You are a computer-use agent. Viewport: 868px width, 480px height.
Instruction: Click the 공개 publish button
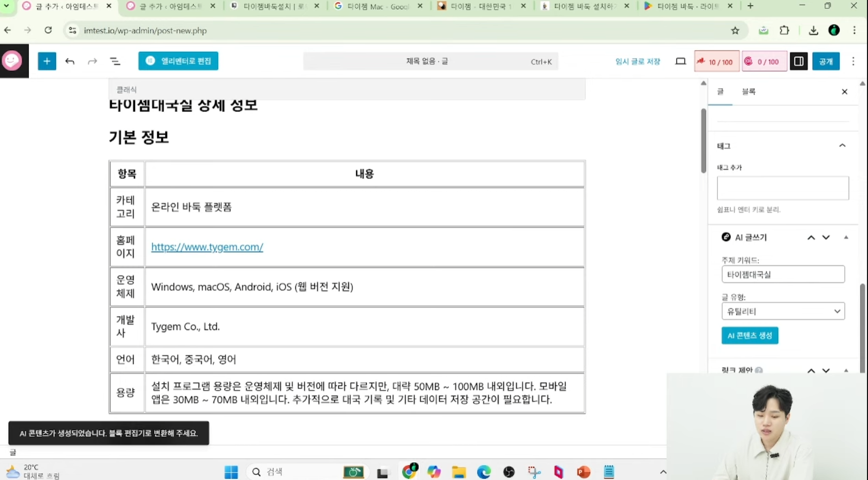826,61
